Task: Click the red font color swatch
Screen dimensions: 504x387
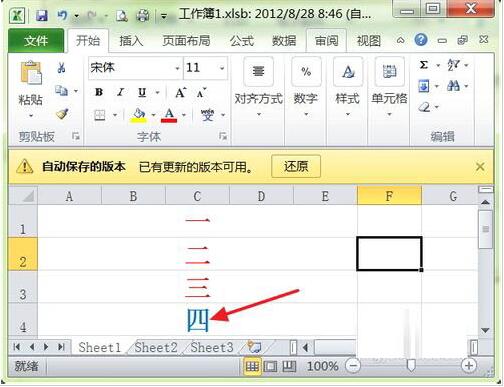Action: point(169,116)
